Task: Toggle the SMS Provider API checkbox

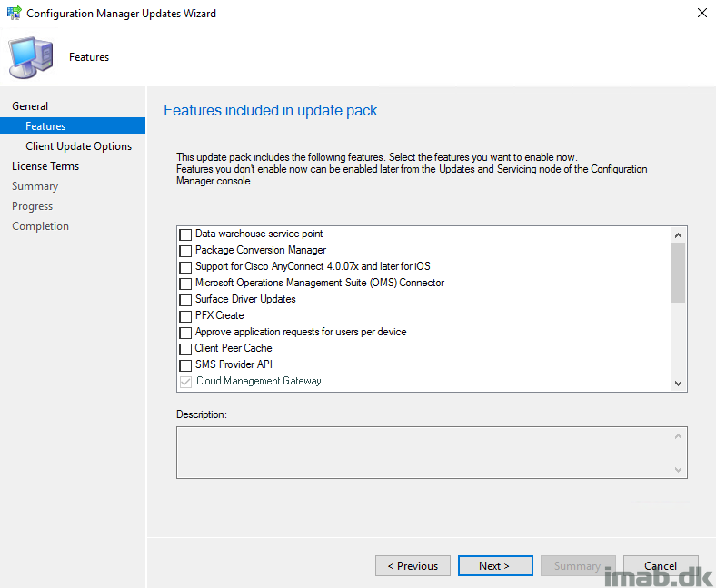Action: tap(185, 365)
